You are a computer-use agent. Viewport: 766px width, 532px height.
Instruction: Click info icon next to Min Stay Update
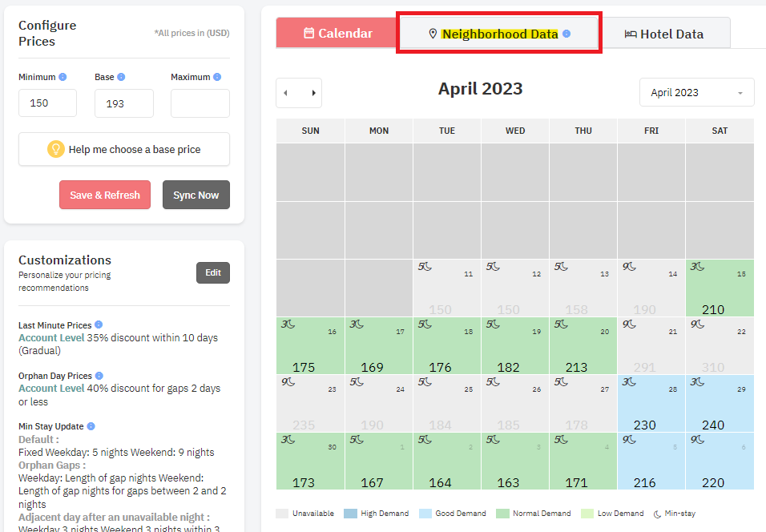pyautogui.click(x=91, y=426)
